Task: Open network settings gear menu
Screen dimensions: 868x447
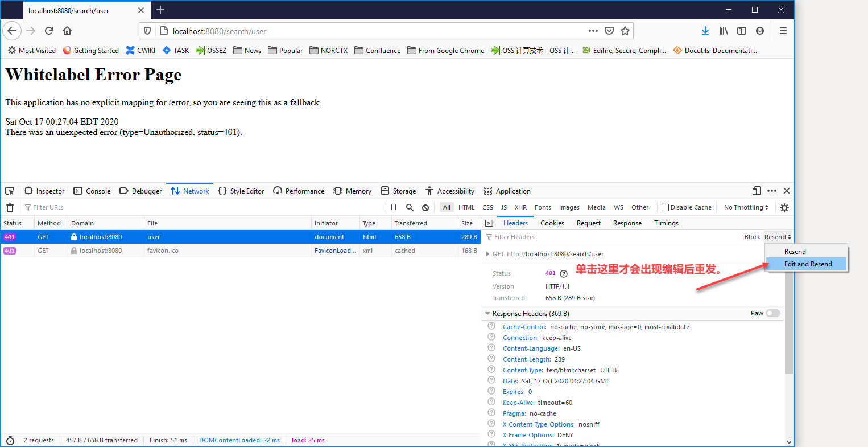Action: pos(784,207)
